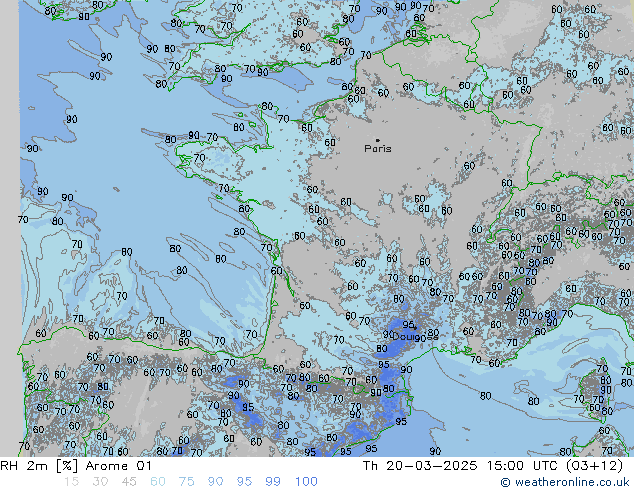
Task: Click the forecast date '20-03-2025' text
Action: [x=431, y=466]
